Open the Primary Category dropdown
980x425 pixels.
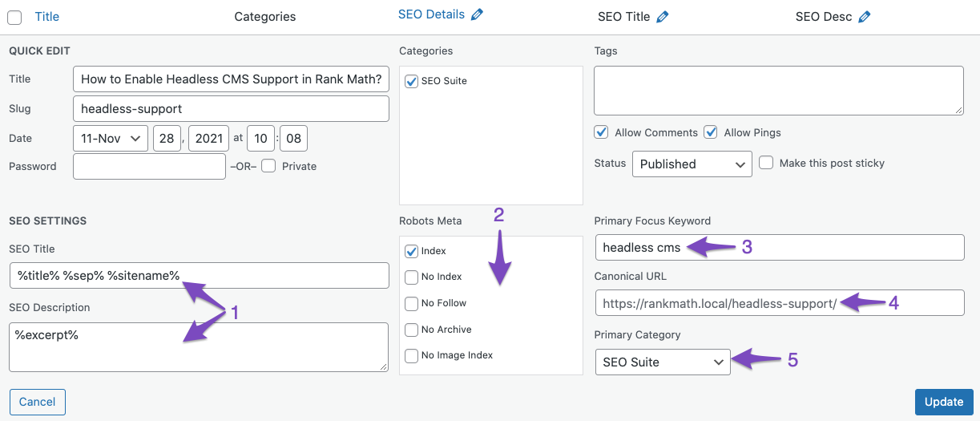click(663, 362)
